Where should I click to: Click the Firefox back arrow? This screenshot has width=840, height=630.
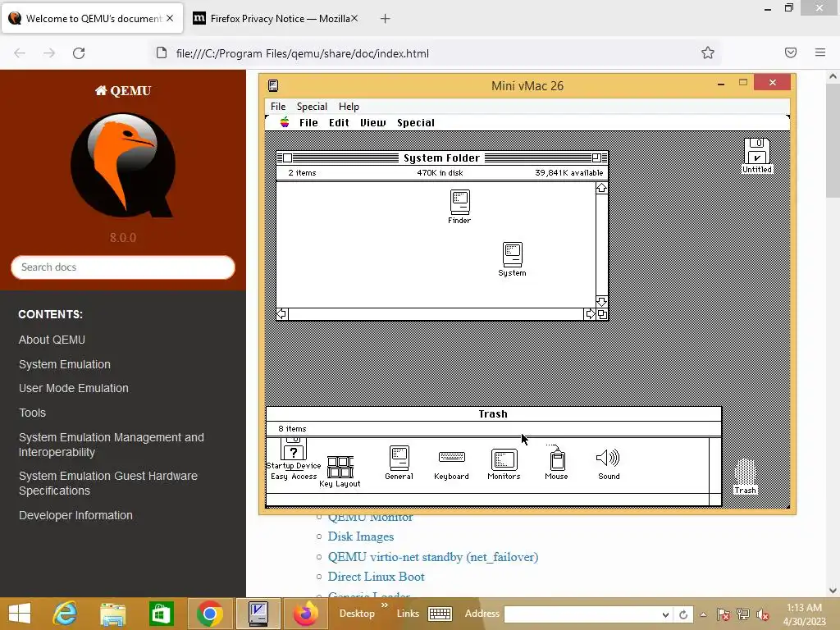(x=20, y=53)
